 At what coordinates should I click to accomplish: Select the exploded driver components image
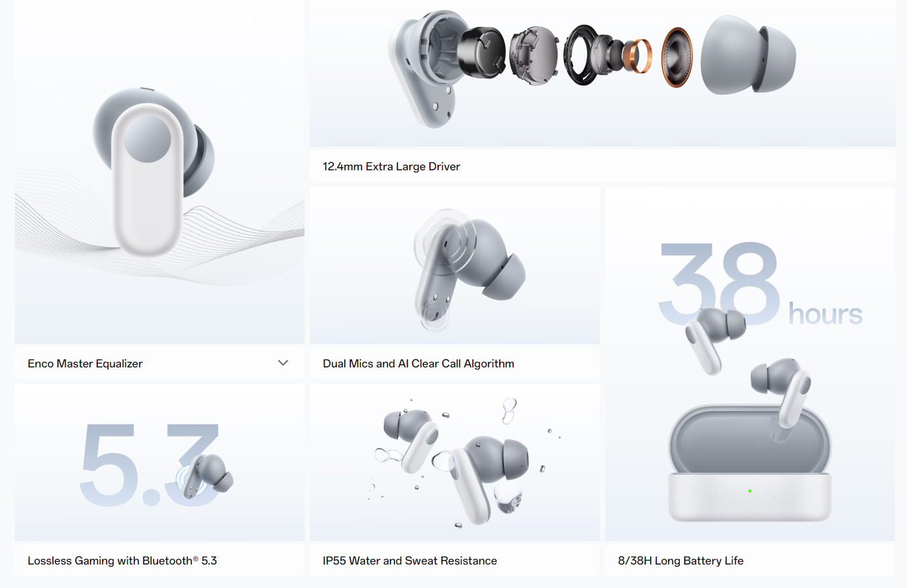pyautogui.click(x=602, y=73)
